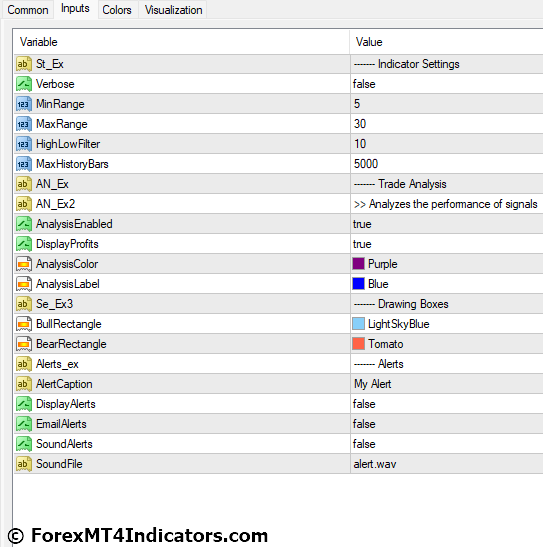The height and width of the screenshot is (547, 543).
Task: Open the Inputs tab
Action: (x=75, y=9)
